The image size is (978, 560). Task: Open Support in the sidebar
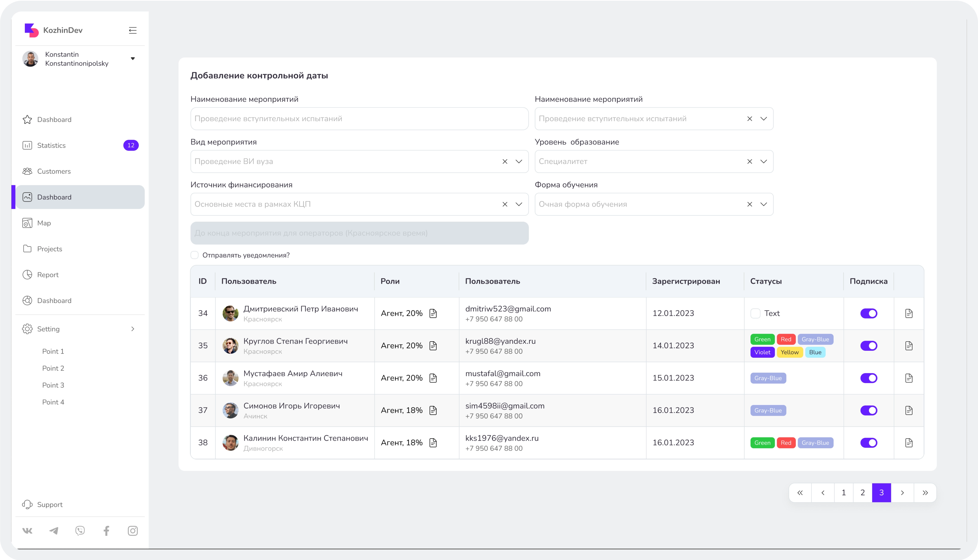pyautogui.click(x=80, y=504)
